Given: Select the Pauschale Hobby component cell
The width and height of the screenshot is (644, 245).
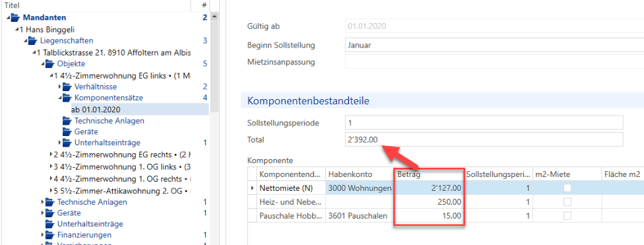Looking at the screenshot, I should (291, 215).
